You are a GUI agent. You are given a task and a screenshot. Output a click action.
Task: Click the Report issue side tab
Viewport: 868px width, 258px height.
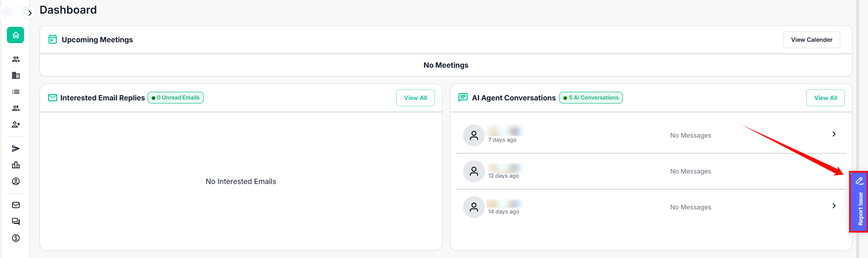[859, 202]
